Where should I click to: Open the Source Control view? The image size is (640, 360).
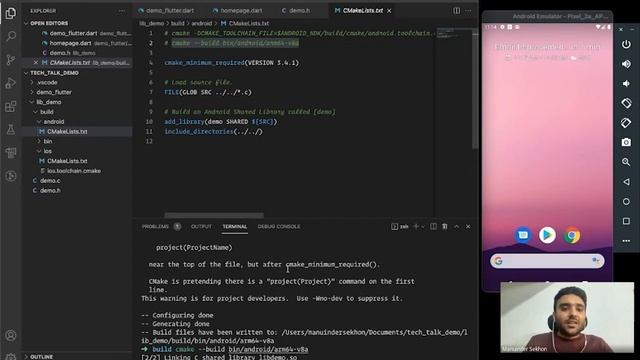pyautogui.click(x=11, y=60)
